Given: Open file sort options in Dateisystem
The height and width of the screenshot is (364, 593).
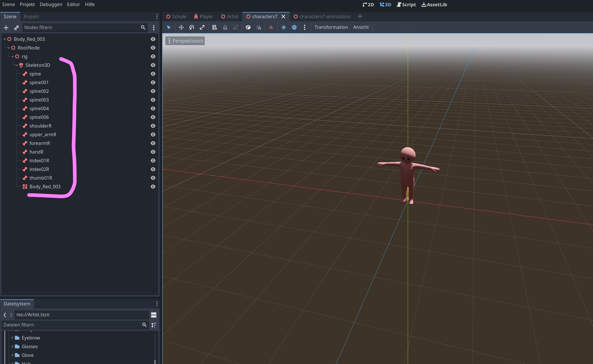Looking at the screenshot, I should 154,325.
